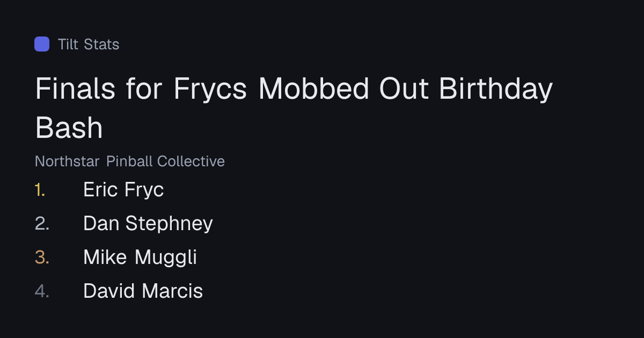Open the Northstar Pinball Collective subtitle

point(130,161)
